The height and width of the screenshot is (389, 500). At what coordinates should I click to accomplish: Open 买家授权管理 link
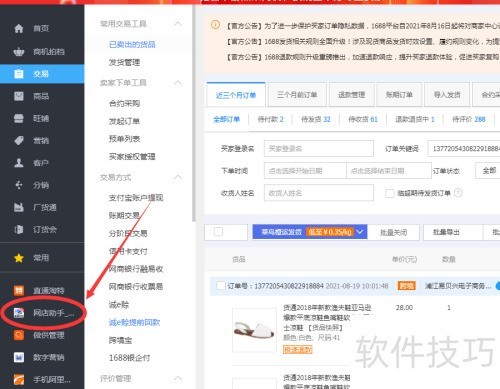(132, 157)
